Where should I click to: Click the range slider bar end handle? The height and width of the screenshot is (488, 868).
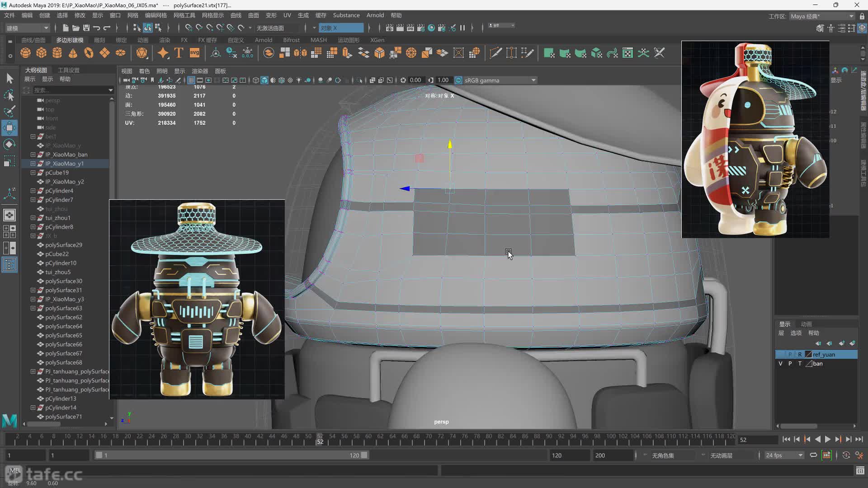[364, 455]
